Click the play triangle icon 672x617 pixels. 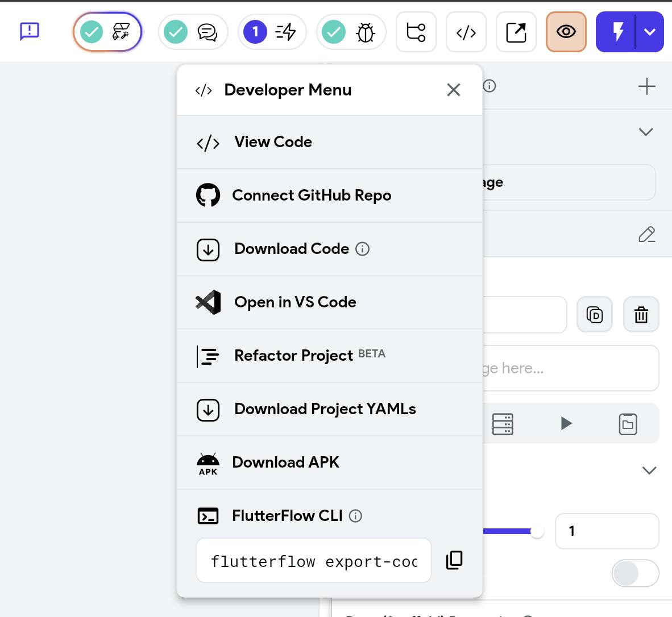(566, 423)
